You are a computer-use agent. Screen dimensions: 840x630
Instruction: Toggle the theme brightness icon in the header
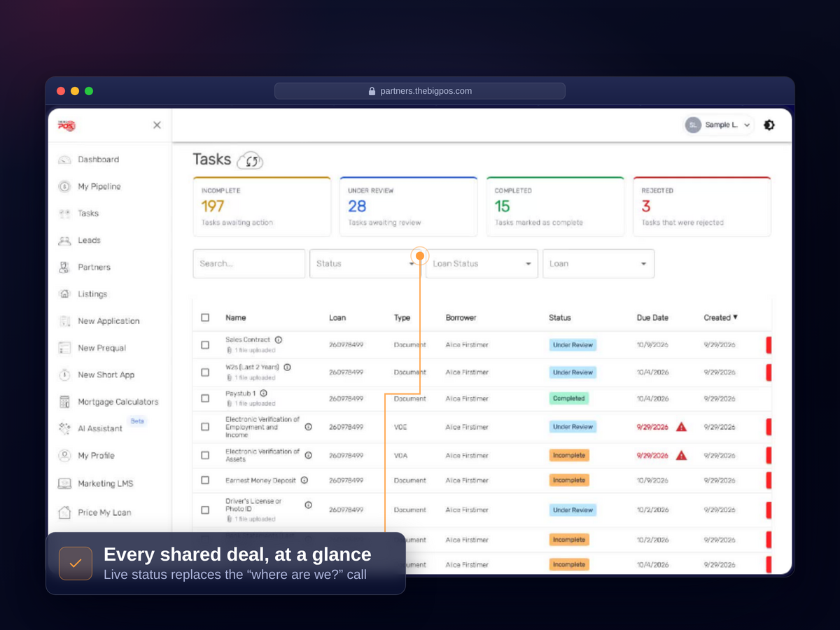pos(769,125)
